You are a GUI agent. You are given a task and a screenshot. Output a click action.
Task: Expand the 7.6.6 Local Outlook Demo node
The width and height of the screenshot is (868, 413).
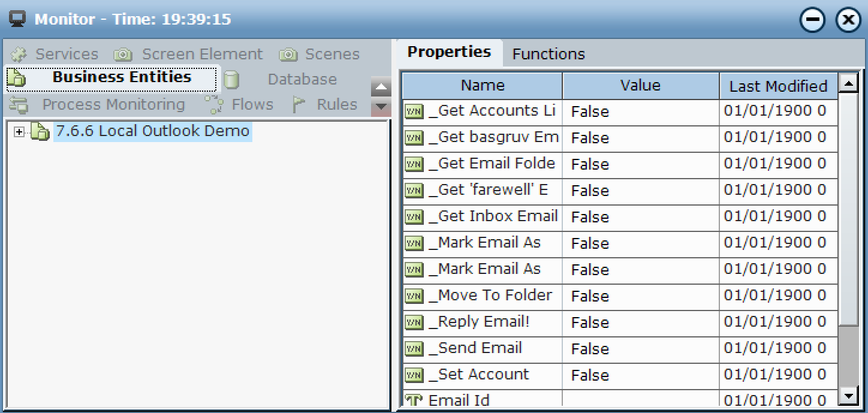coord(19,132)
